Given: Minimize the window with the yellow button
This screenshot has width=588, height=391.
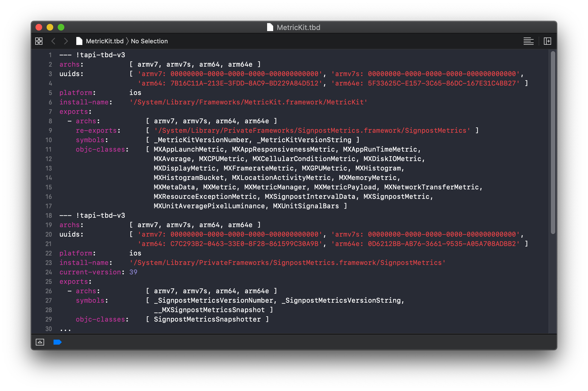Looking at the screenshot, I should pyautogui.click(x=50, y=27).
